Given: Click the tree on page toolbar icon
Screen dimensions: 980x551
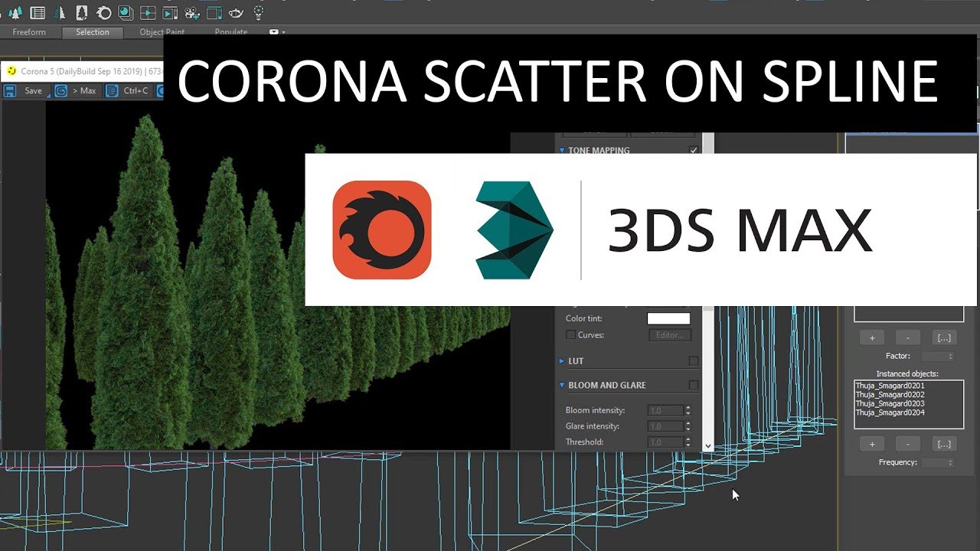Looking at the screenshot, I should tap(81, 12).
